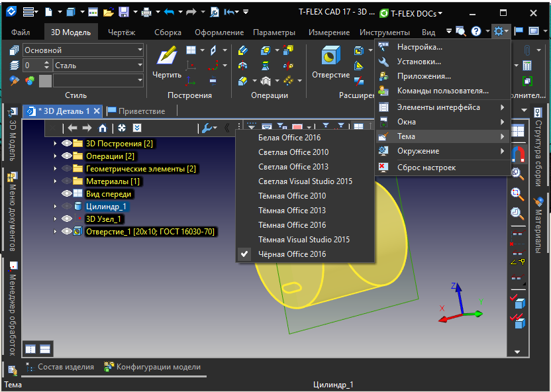Open the Окружение submenu

[443, 151]
